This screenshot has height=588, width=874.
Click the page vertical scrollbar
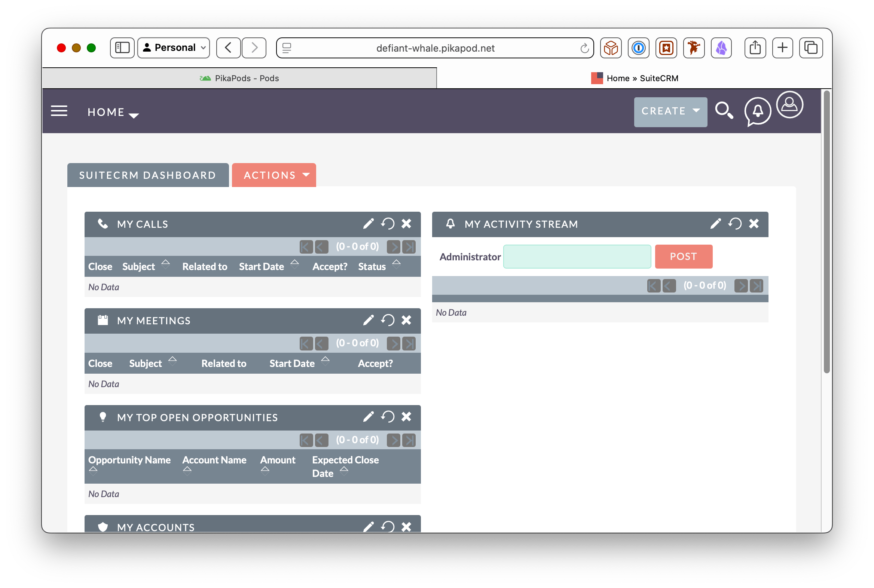tap(826, 233)
